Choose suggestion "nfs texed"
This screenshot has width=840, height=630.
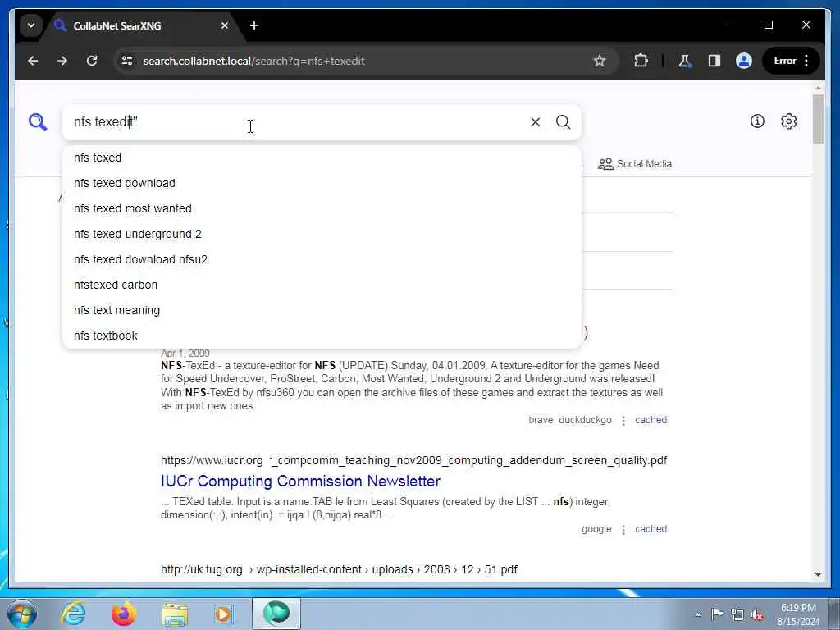pyautogui.click(x=322, y=157)
